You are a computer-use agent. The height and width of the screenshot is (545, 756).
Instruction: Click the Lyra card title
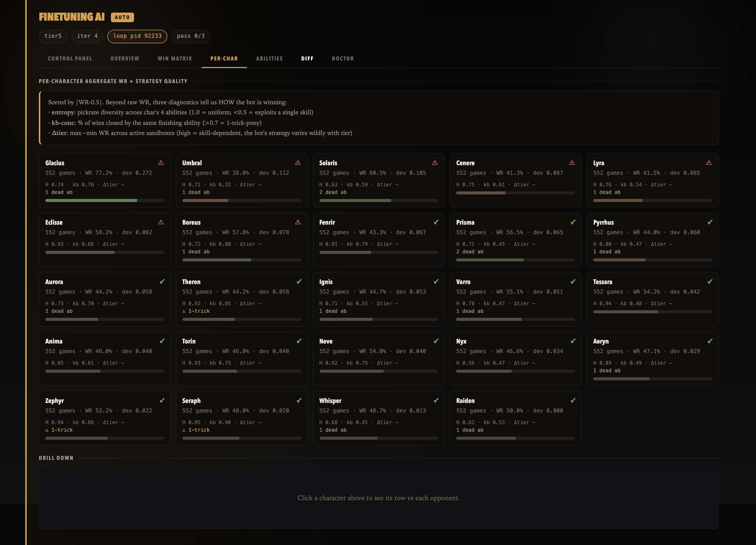[599, 163]
